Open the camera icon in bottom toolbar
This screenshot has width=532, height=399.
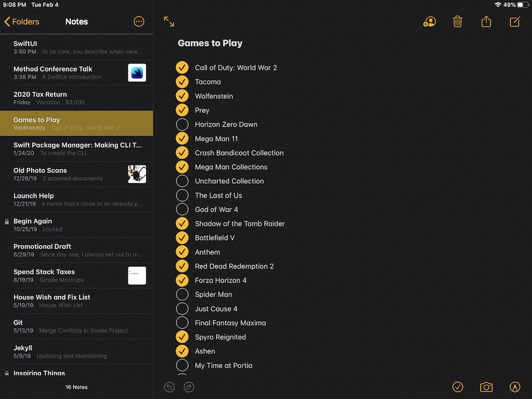coord(486,387)
